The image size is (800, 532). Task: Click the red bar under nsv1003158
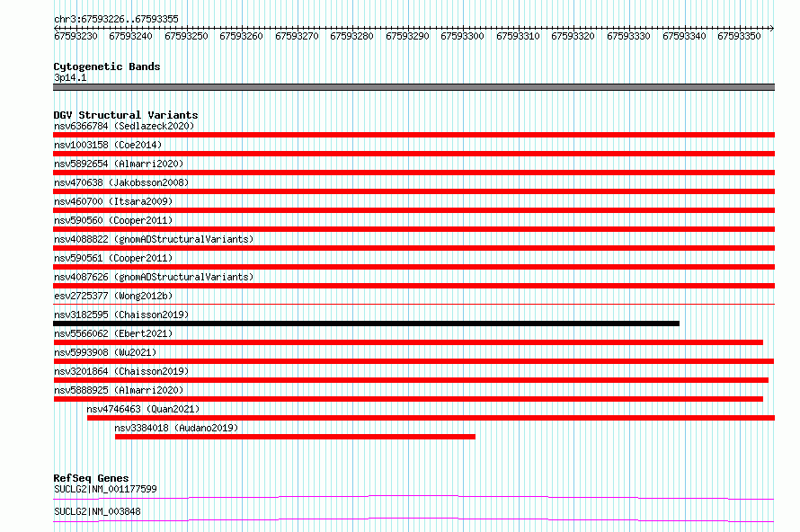pyautogui.click(x=413, y=154)
